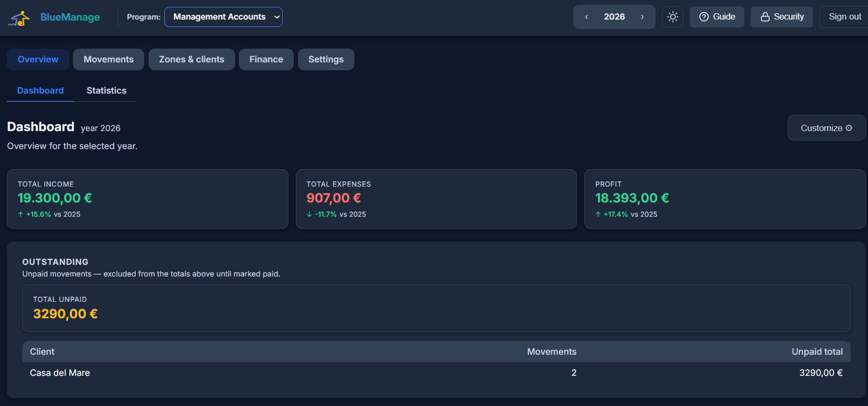This screenshot has height=406, width=868.
Task: Go to the Finance tab
Action: [x=266, y=59]
